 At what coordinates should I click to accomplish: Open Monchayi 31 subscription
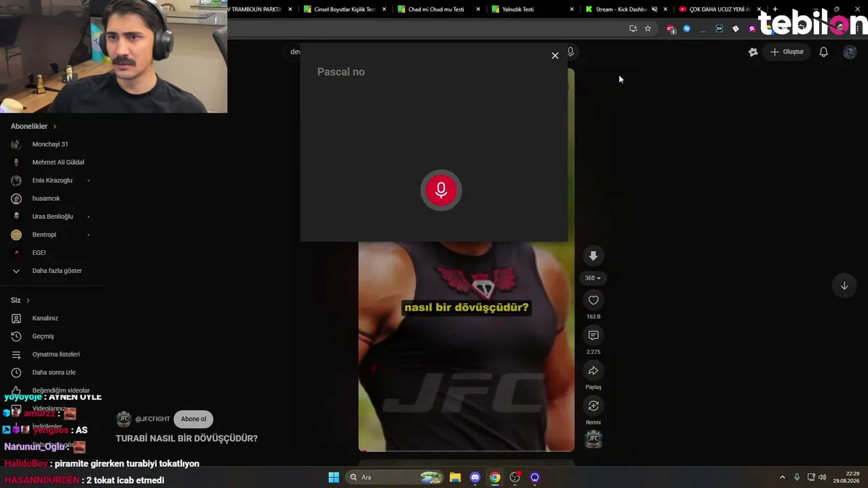point(50,144)
